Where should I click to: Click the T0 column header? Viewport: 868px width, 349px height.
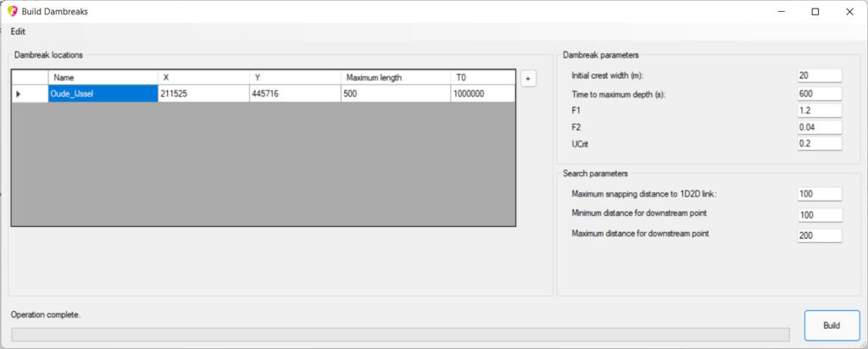click(481, 77)
